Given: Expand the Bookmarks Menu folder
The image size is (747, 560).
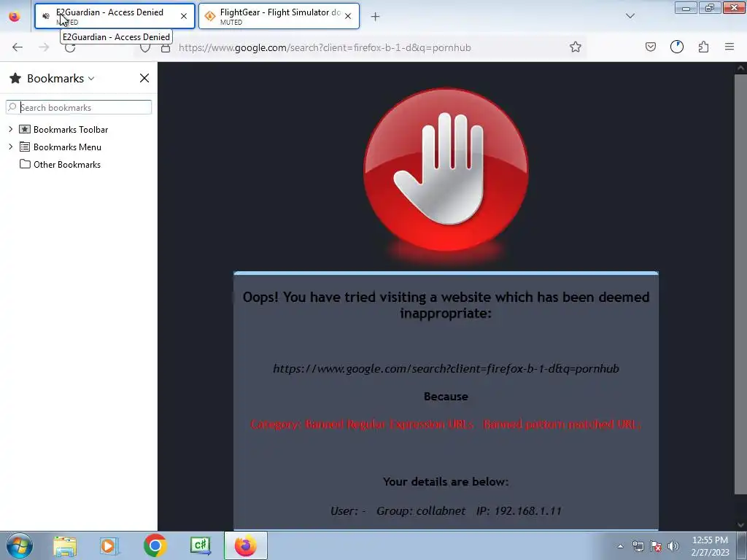Looking at the screenshot, I should click(x=10, y=147).
